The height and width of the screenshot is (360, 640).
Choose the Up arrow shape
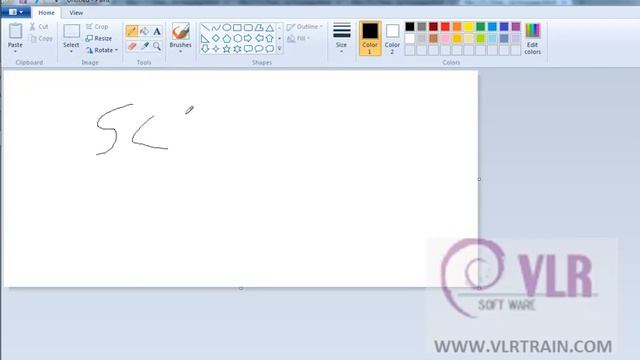(269, 38)
